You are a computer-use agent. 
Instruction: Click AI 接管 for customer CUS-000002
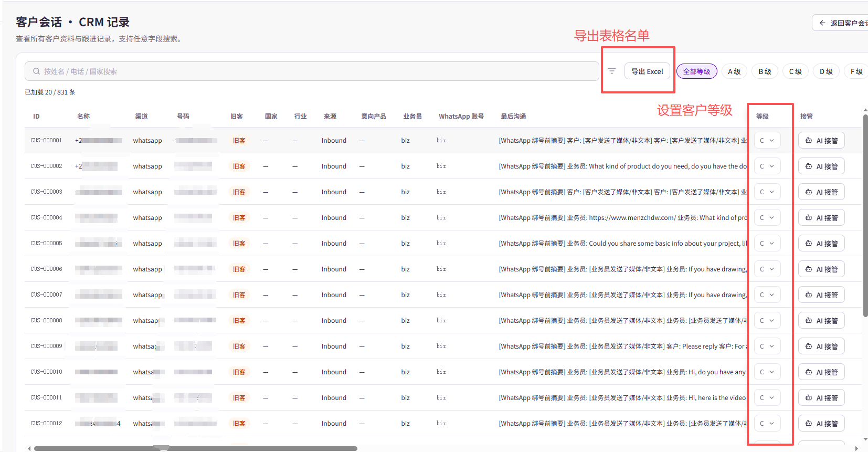pyautogui.click(x=821, y=166)
